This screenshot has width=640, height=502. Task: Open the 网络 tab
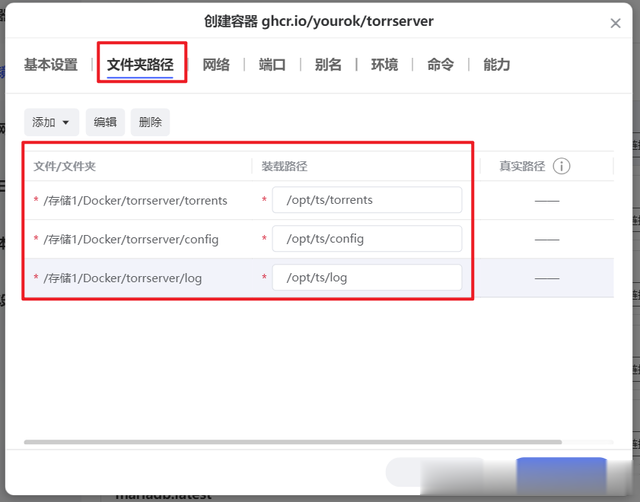tap(216, 64)
